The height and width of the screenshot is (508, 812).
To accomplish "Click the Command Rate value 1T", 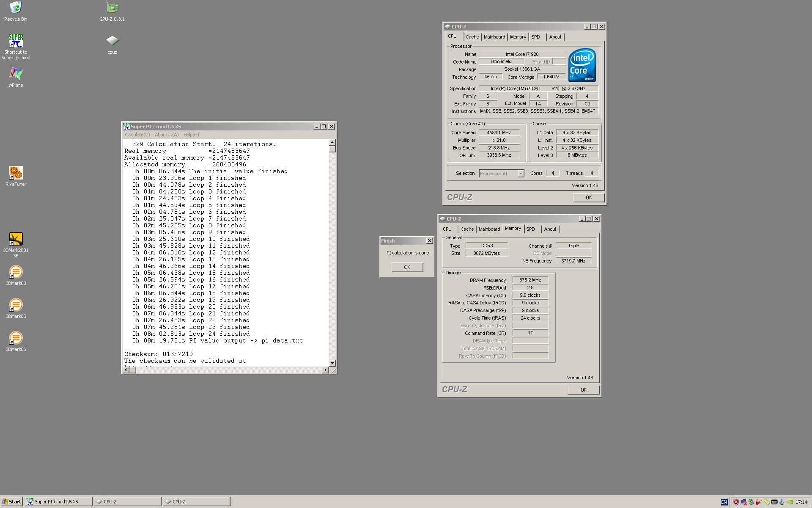I will pos(530,333).
